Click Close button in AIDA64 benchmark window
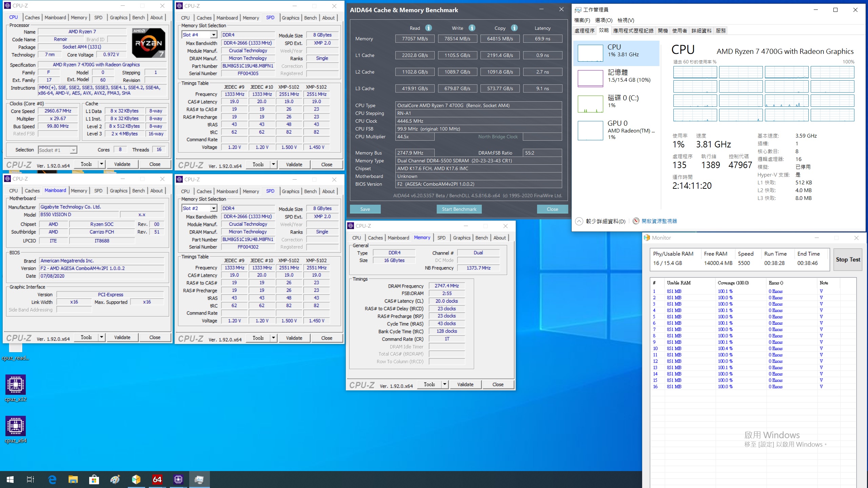The height and width of the screenshot is (488, 868). point(552,209)
